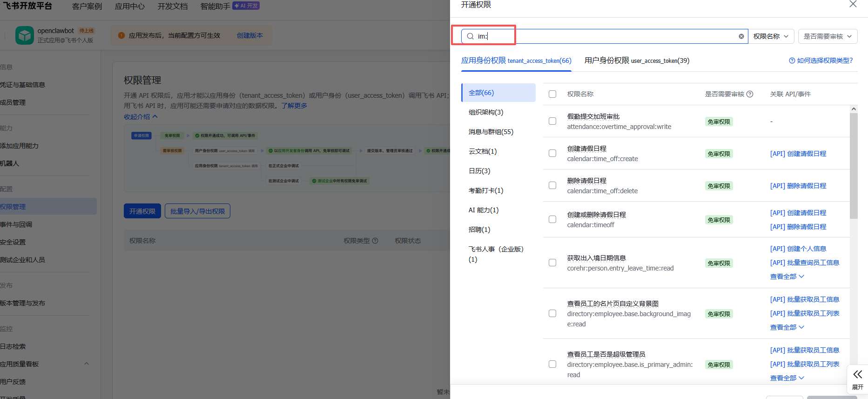Viewport: 868px width, 399px height.
Task: Click the clear icon in search field
Action: [x=741, y=36]
